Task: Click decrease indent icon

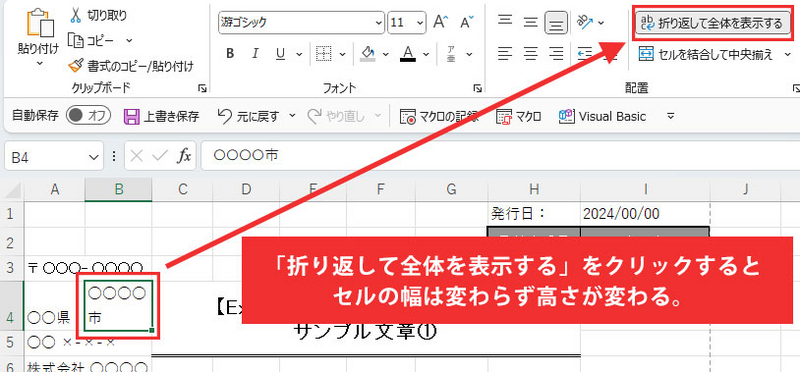Action: coord(585,53)
